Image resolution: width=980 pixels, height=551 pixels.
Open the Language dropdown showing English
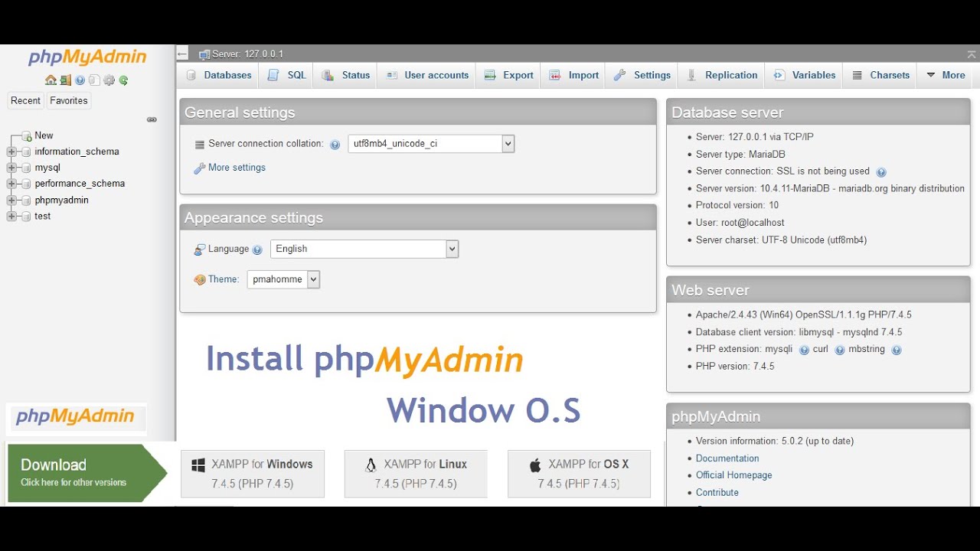tap(364, 249)
